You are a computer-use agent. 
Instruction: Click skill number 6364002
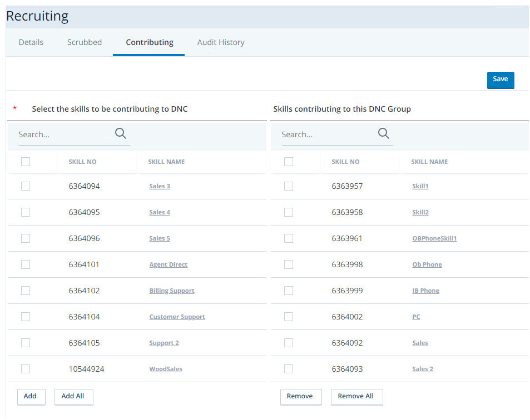[347, 317]
